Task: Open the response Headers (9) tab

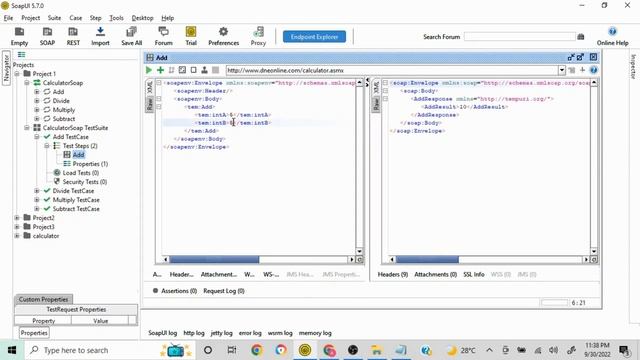Action: click(x=393, y=274)
